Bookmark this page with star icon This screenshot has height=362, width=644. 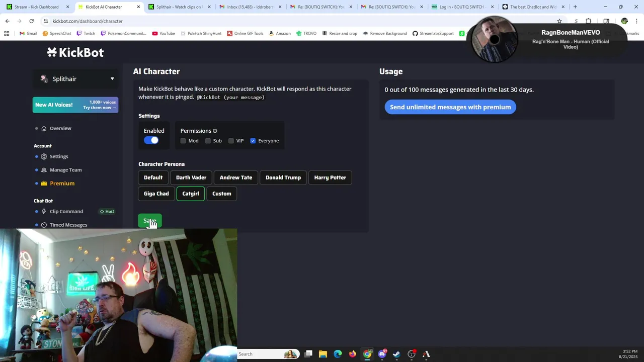click(x=559, y=21)
